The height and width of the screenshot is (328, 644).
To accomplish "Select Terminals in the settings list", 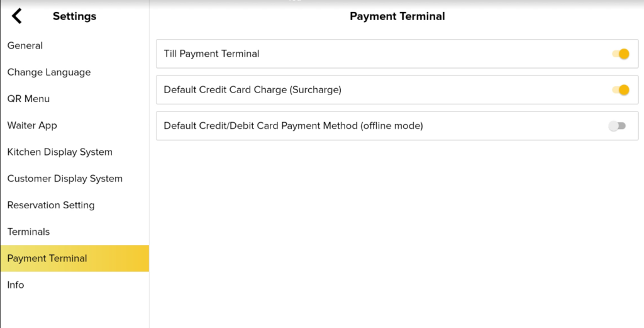I will (28, 232).
